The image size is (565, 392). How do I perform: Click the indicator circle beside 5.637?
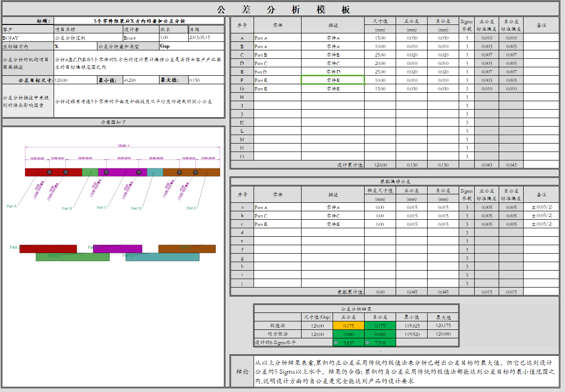point(335,343)
